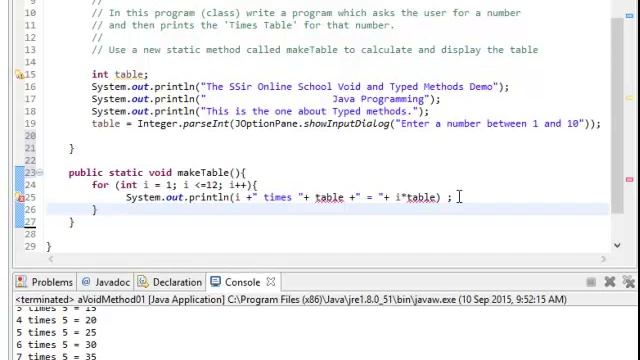Click 'int table;' on line 15

click(x=120, y=75)
